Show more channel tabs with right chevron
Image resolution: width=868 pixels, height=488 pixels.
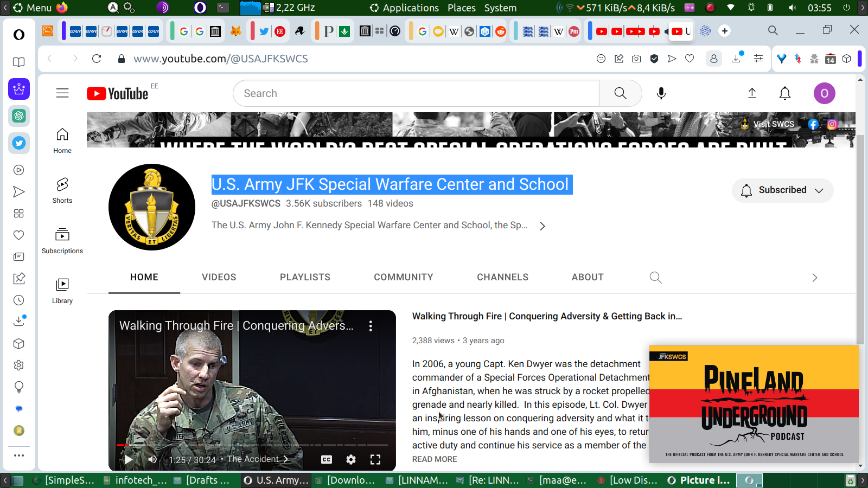point(814,278)
